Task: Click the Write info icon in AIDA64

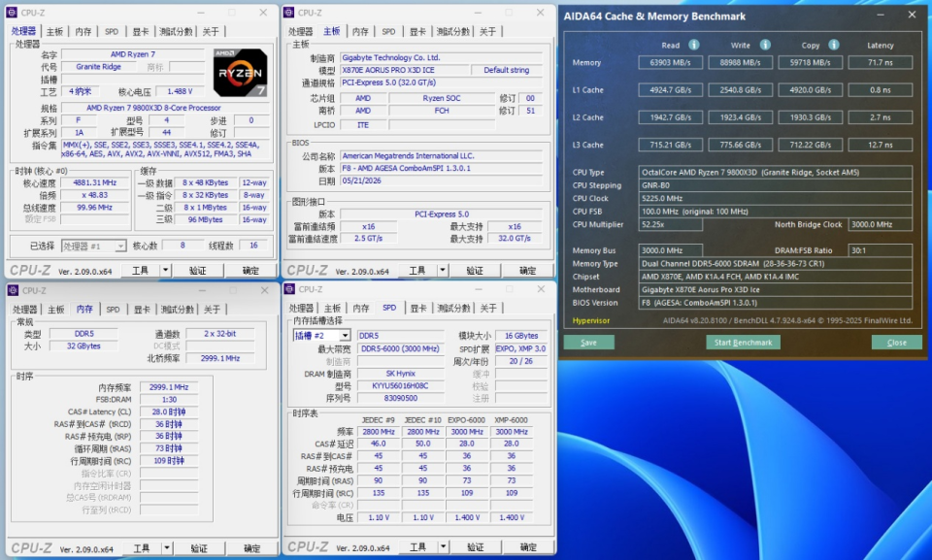Action: [765, 45]
